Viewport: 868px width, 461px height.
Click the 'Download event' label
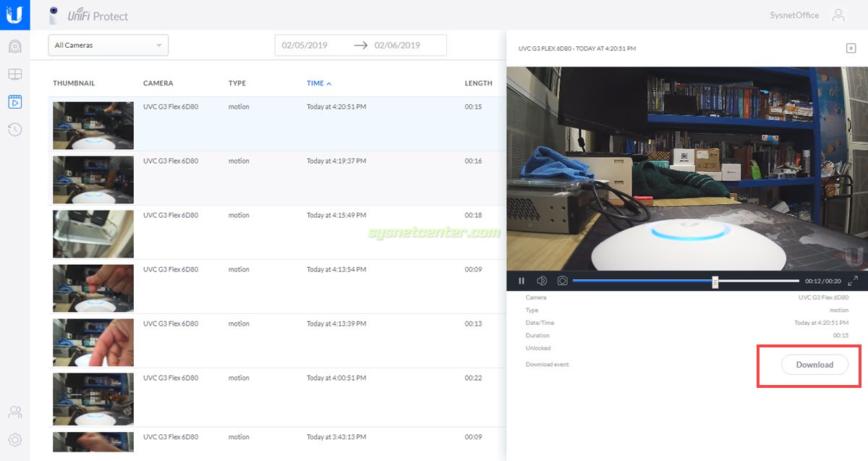point(548,365)
